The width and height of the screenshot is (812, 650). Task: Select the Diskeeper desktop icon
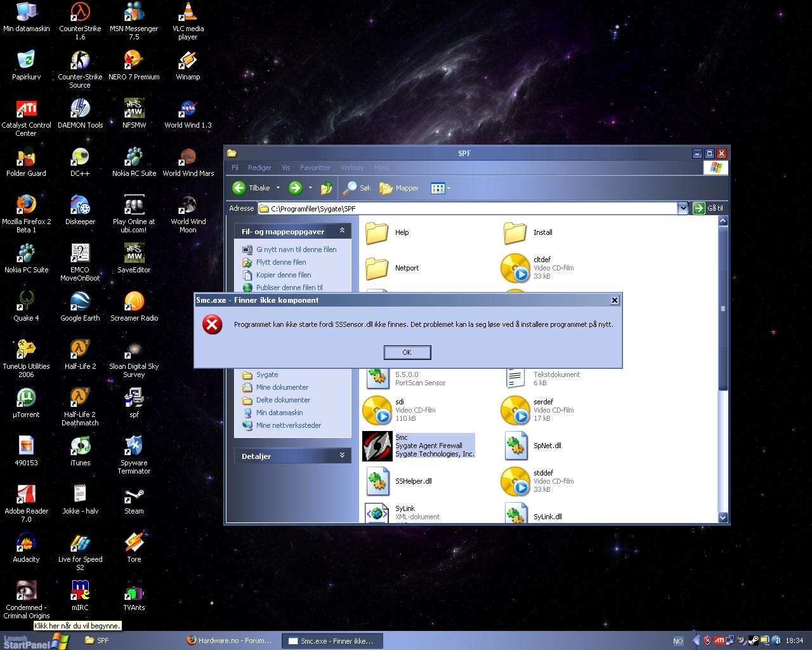(80, 210)
